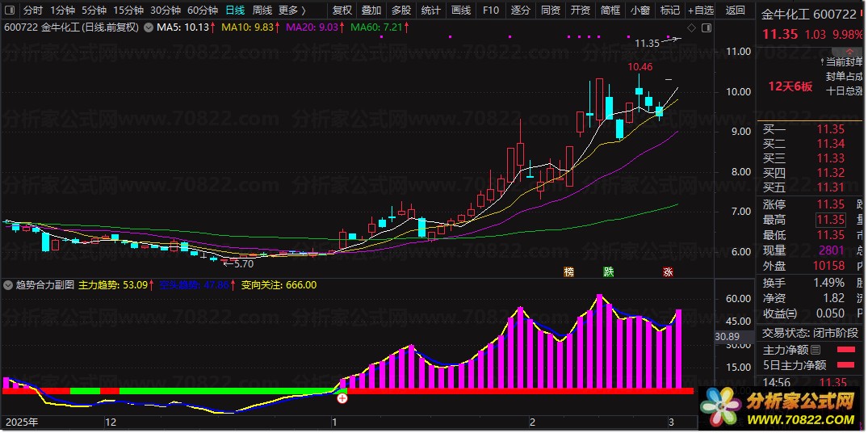Switch to the 分时 chart tab
Image resolution: width=868 pixels, height=433 pixels.
(x=32, y=11)
